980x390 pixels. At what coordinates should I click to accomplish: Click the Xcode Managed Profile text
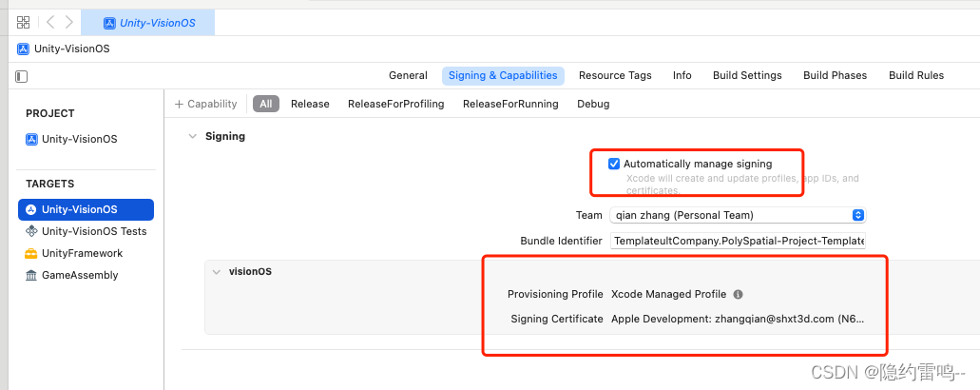tap(669, 294)
